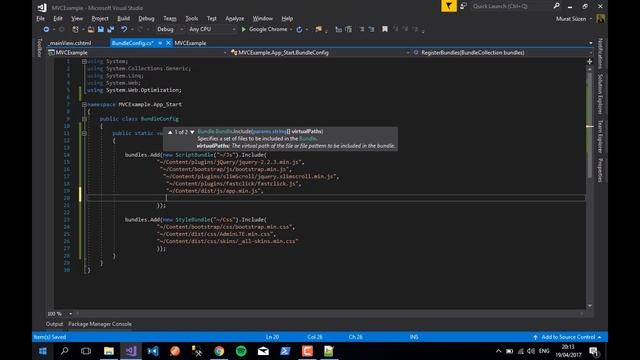Show hidden system tray icons chevron
640x360 pixels.
click(498, 351)
